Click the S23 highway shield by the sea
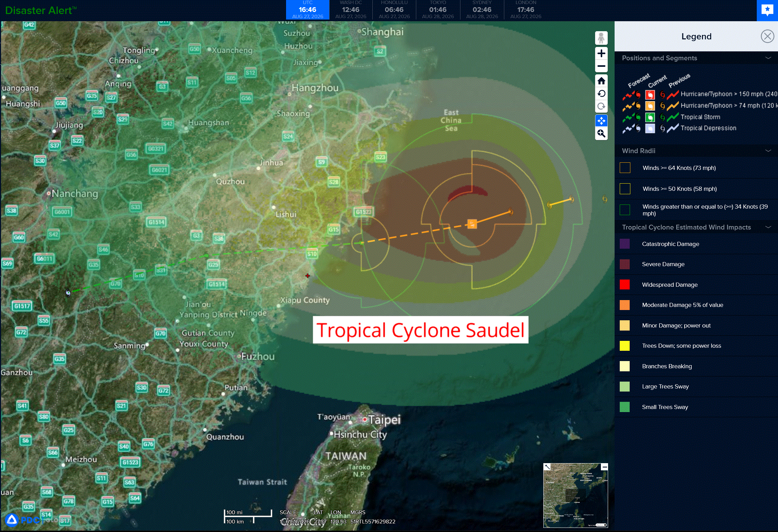778x532 pixels. click(380, 157)
